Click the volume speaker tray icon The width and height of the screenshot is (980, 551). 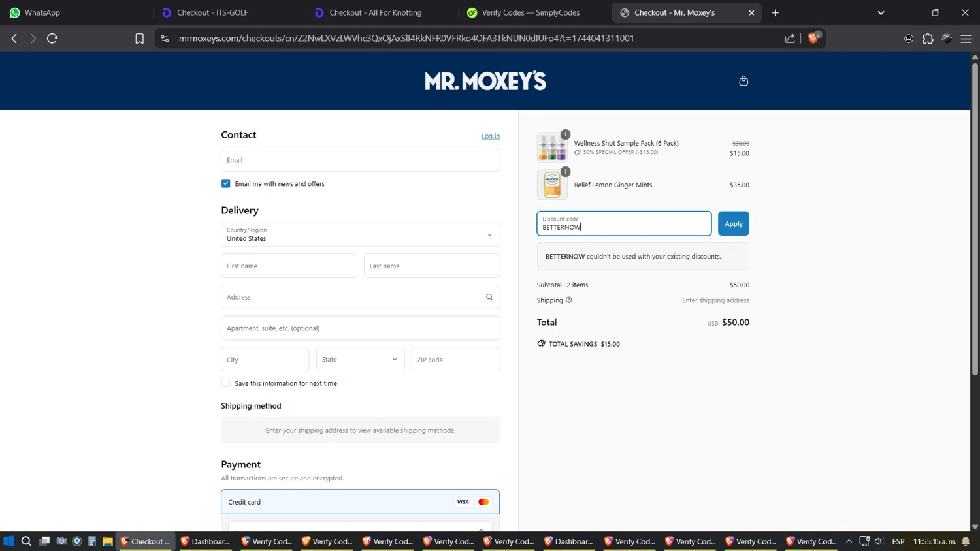[879, 541]
